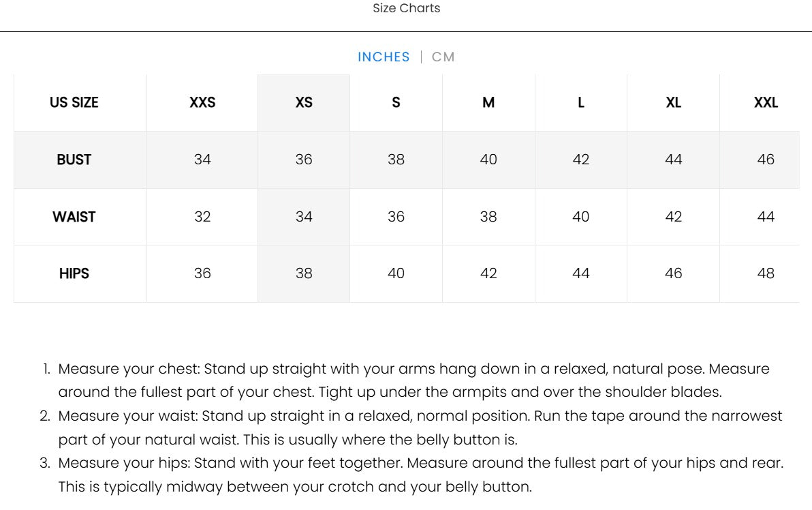Select XXL hips value 48
The height and width of the screenshot is (510, 812).
pyautogui.click(x=766, y=273)
